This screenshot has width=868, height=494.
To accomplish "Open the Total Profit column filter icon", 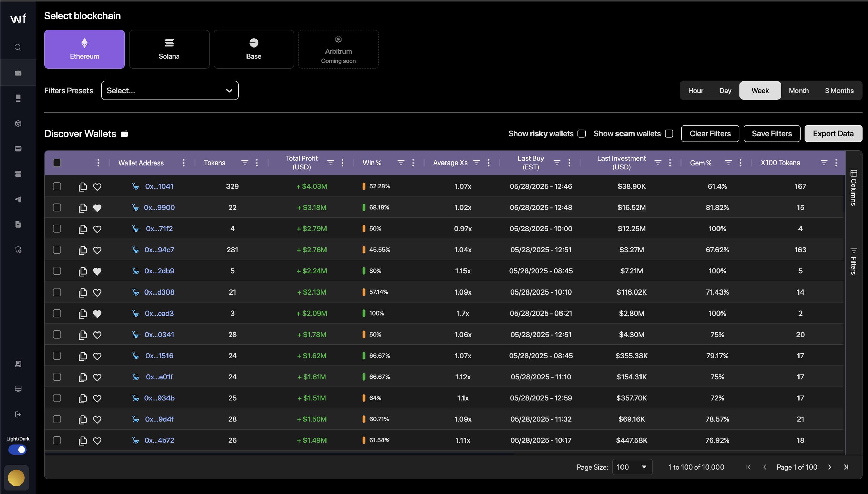I will (330, 163).
